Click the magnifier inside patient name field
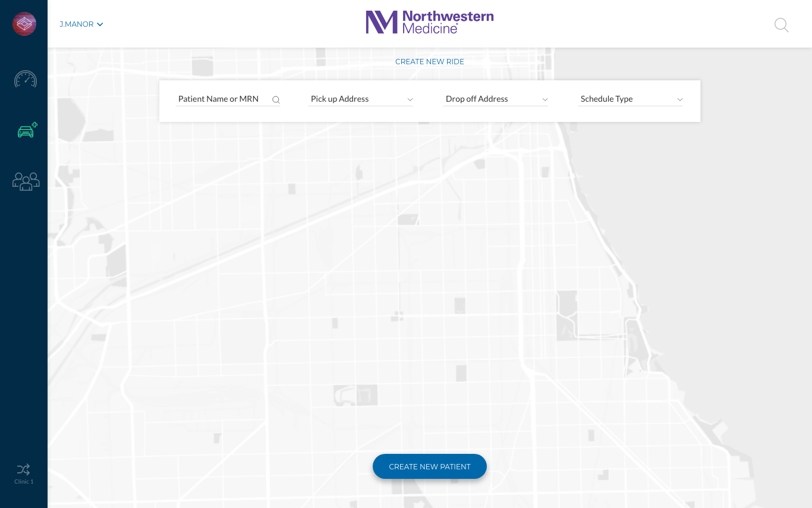 pyautogui.click(x=276, y=100)
